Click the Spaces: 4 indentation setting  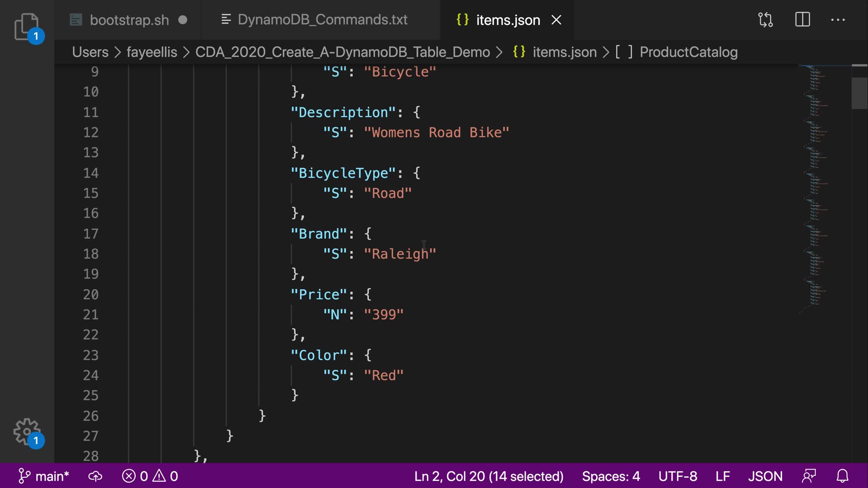(x=611, y=476)
